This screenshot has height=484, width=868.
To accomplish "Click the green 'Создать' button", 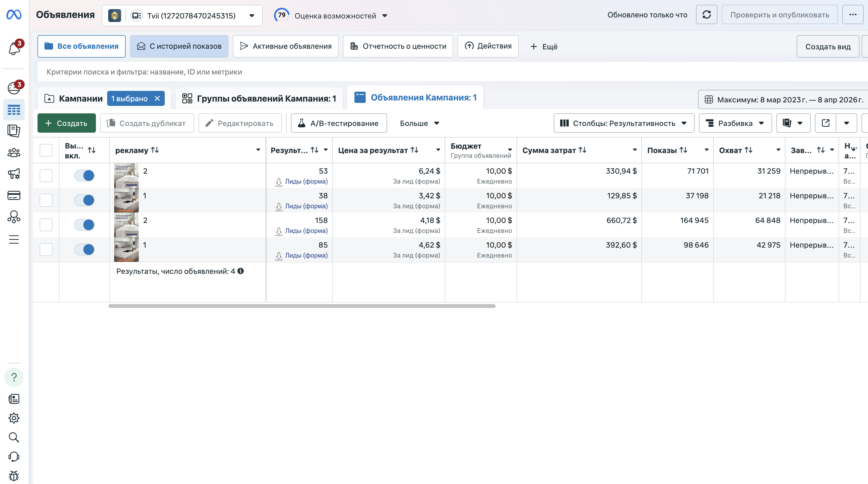I will [67, 123].
